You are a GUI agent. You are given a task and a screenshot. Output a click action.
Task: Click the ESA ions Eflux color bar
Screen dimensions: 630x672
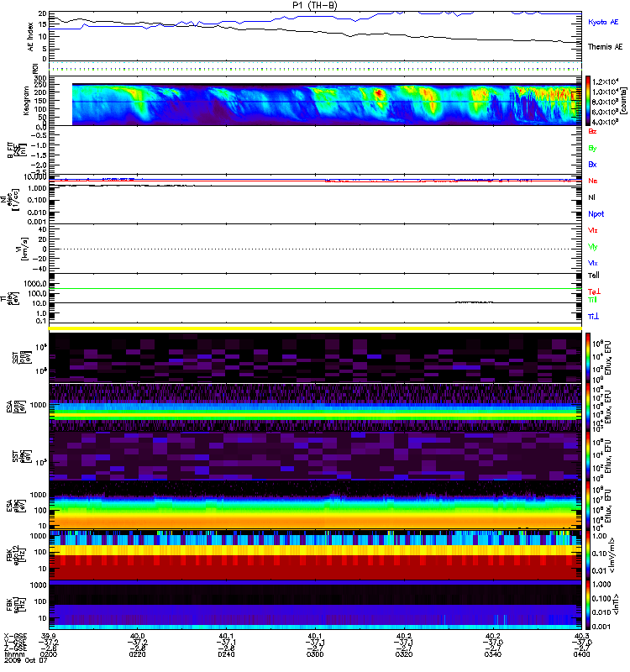pyautogui.click(x=588, y=407)
